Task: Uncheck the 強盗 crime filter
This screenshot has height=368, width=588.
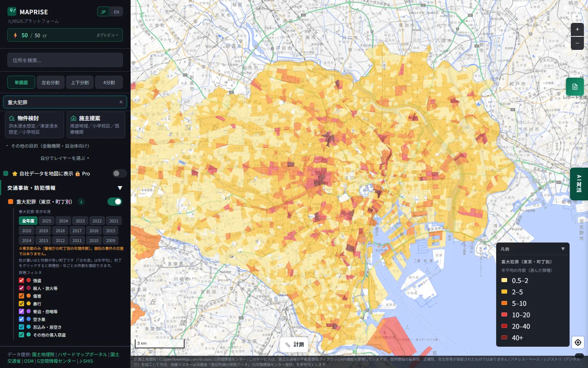Action: point(21,280)
